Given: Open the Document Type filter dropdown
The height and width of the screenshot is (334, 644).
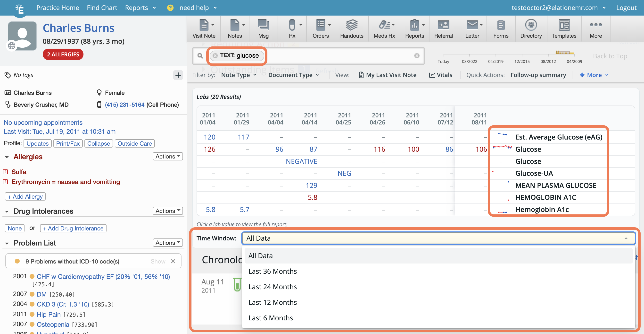Looking at the screenshot, I should coord(293,75).
